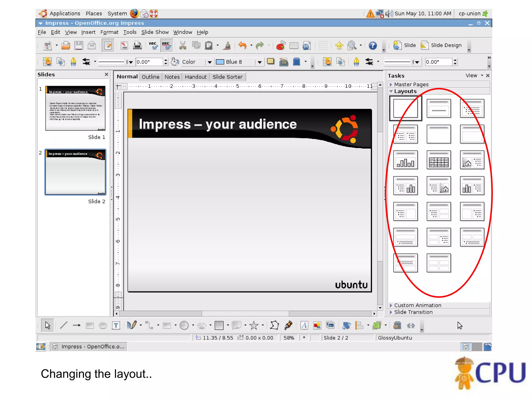Toggle the Edit File icon
The width and height of the screenshot is (532, 399).
(108, 45)
